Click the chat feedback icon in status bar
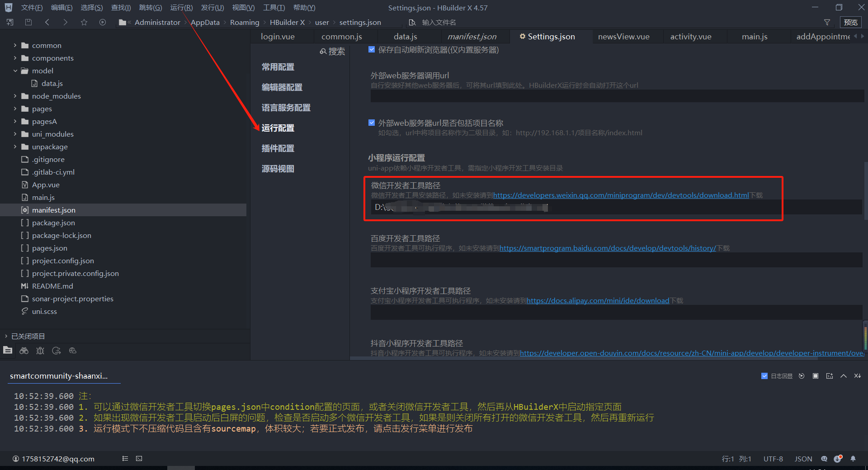Viewport: 868px width, 470px height. coord(824,459)
